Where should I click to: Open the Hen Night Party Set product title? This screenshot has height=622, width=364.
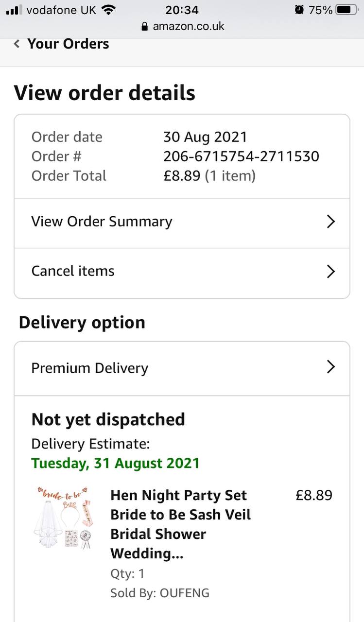click(180, 524)
